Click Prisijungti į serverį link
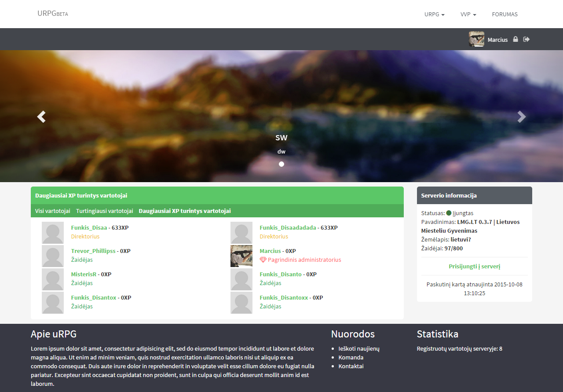Screen dimensions: 563x392 click(x=474, y=266)
